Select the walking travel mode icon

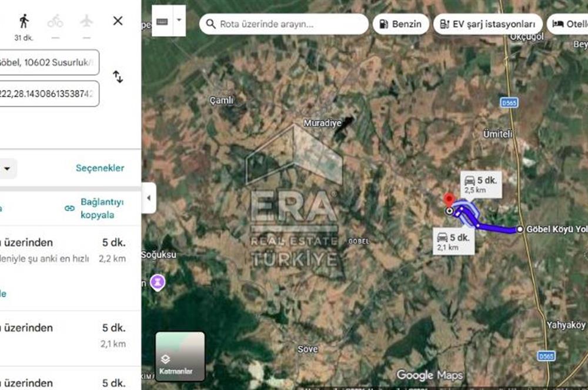24,22
